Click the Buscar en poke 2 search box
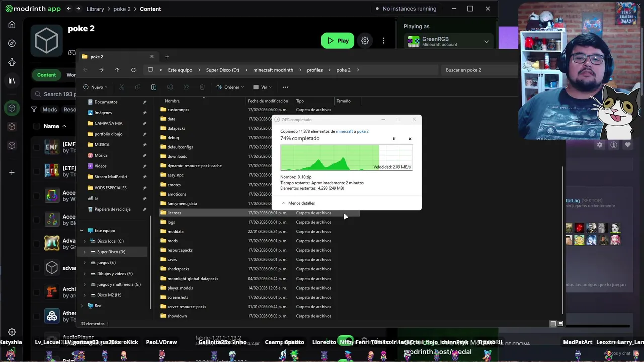 (x=479, y=70)
